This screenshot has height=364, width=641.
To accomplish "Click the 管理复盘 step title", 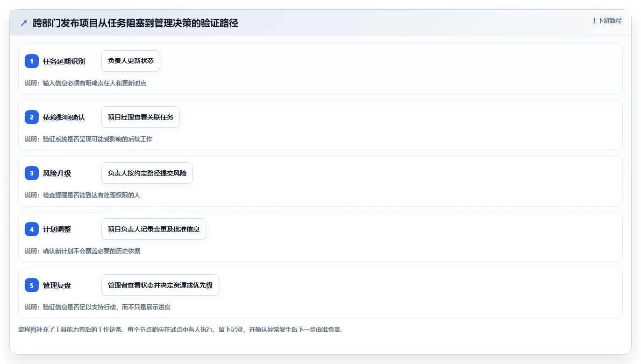I will click(57, 285).
